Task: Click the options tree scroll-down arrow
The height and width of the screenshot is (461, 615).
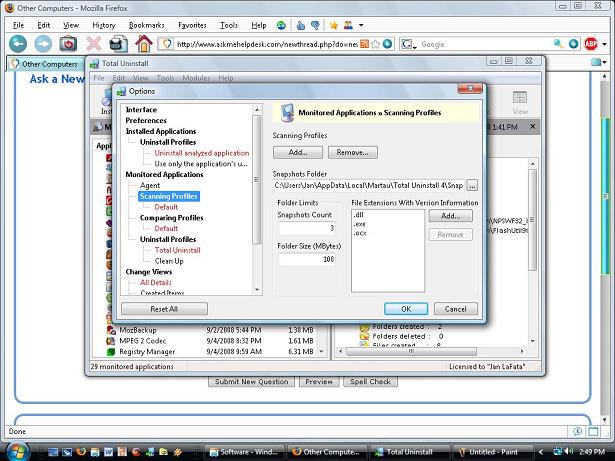Action: coord(257,290)
